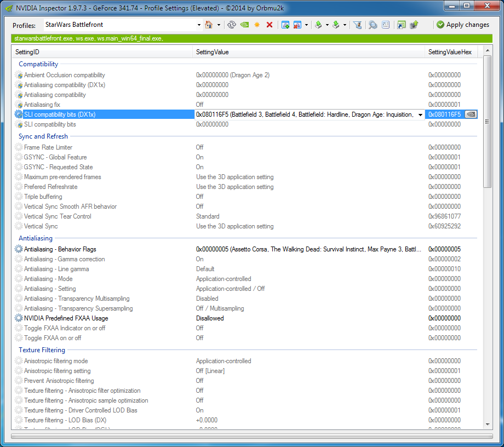Select the Toggle FXAA Indicator on or off row
The height and width of the screenshot is (447, 504).
[246, 328]
